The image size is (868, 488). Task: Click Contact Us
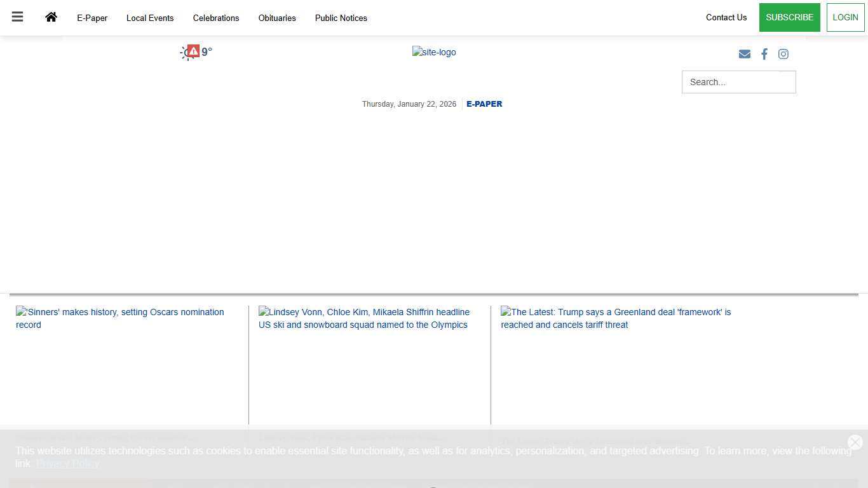(726, 17)
